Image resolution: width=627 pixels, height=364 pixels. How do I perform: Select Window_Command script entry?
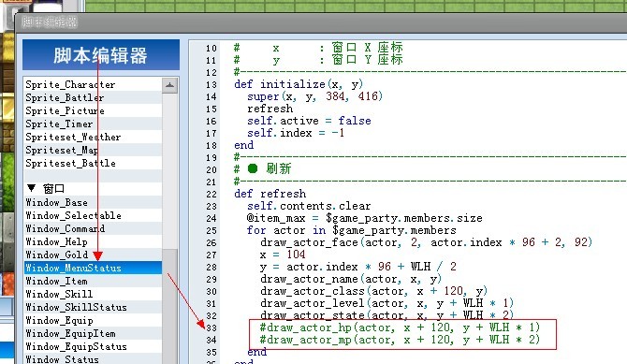(x=93, y=229)
